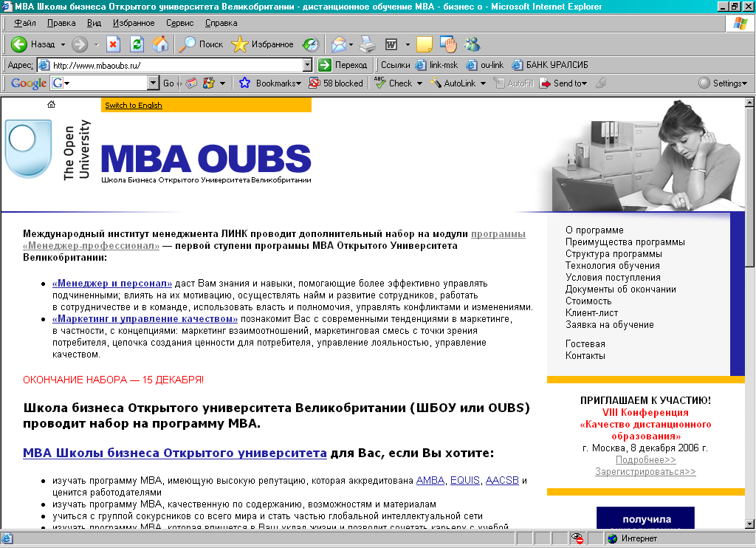Click the green Переход go button
756x548 pixels.
click(343, 65)
